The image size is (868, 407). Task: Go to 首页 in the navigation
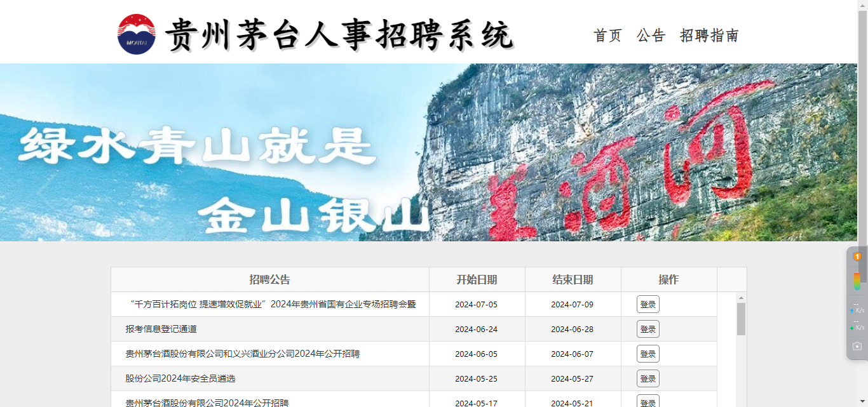607,36
